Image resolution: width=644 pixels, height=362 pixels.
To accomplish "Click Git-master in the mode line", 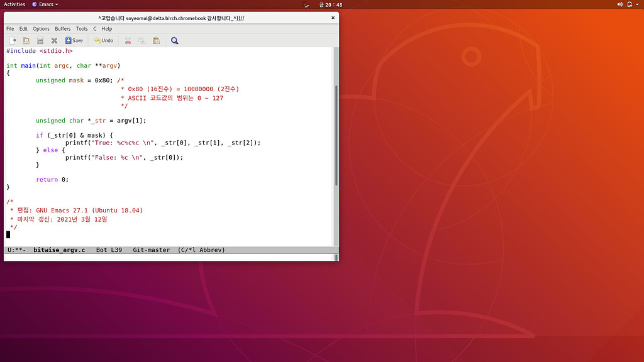I will [151, 250].
